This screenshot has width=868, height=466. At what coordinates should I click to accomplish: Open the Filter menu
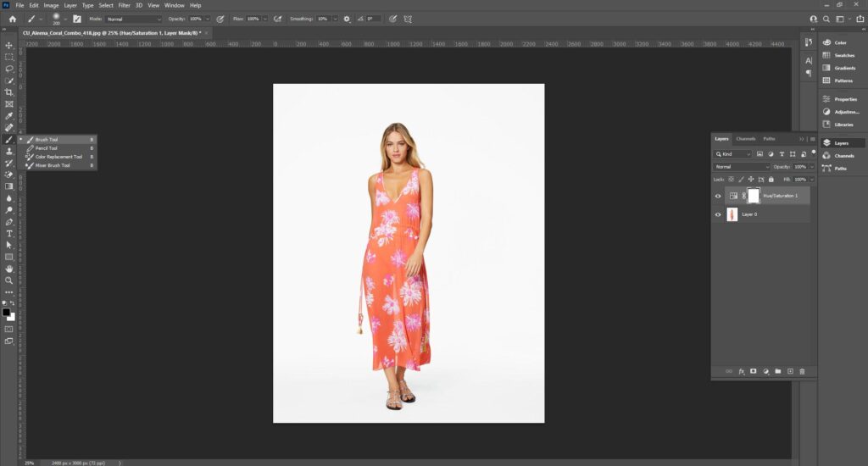(124, 6)
